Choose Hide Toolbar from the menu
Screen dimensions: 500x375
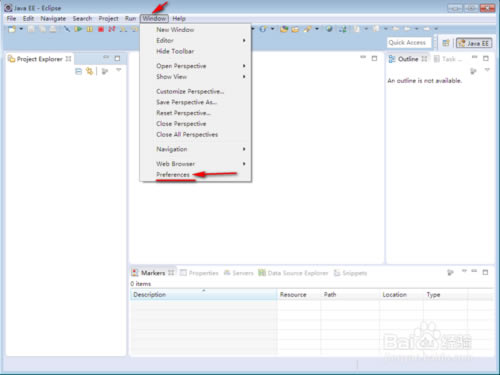(195, 51)
